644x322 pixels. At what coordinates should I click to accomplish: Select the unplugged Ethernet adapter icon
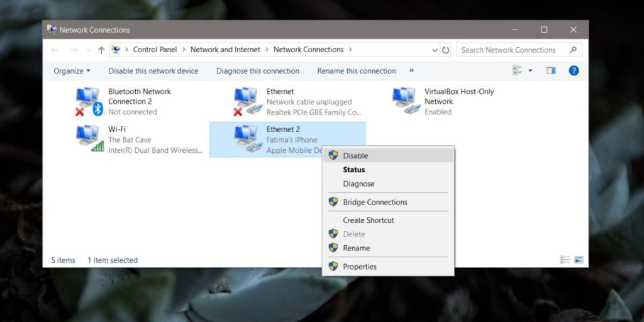[247, 101]
